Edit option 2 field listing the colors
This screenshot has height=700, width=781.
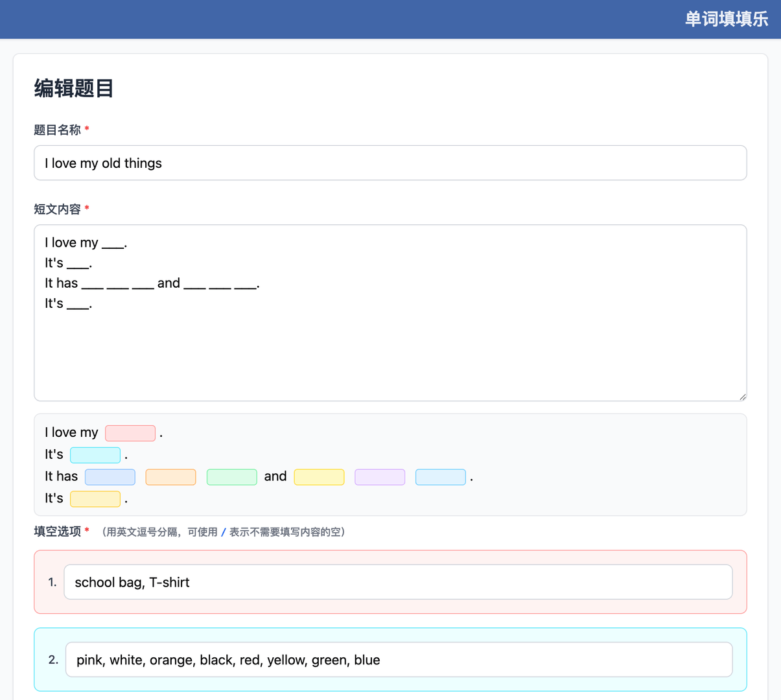[x=399, y=660]
